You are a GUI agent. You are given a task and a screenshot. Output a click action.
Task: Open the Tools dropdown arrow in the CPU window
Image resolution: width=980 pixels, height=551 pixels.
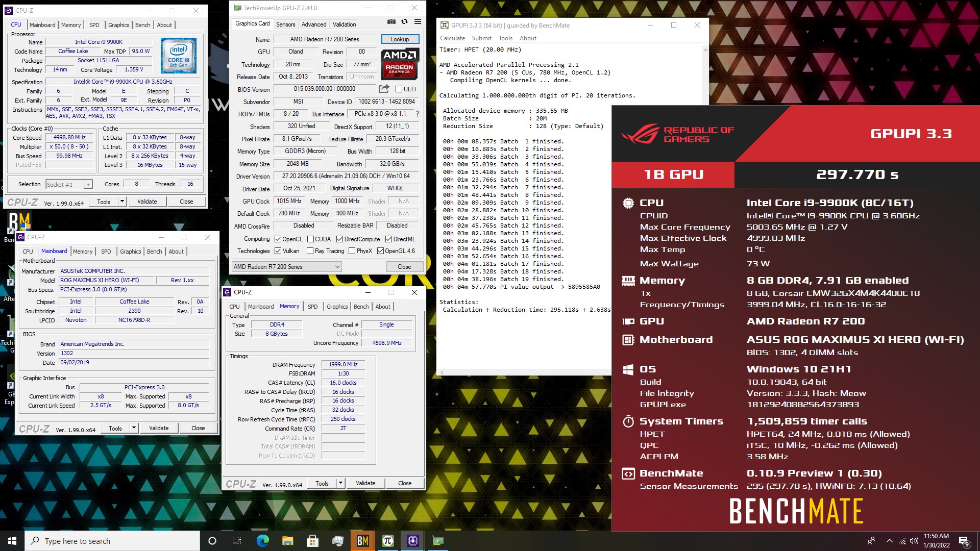[122, 202]
